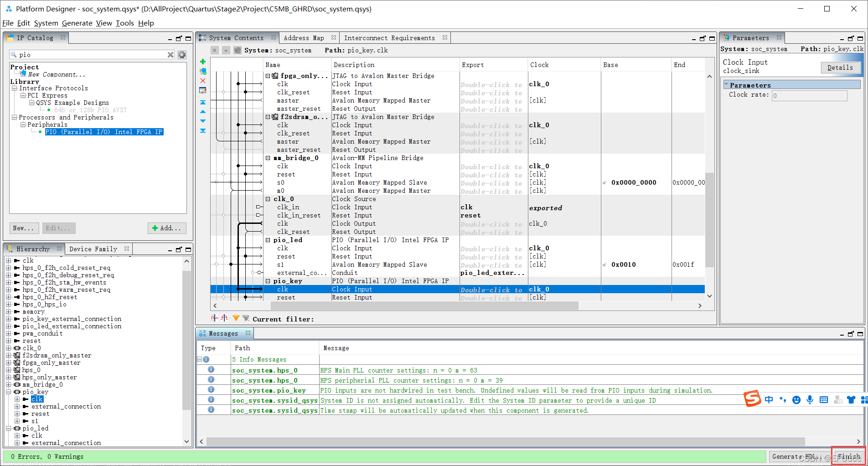Click the gray clear-filter funnel icon

point(246,318)
